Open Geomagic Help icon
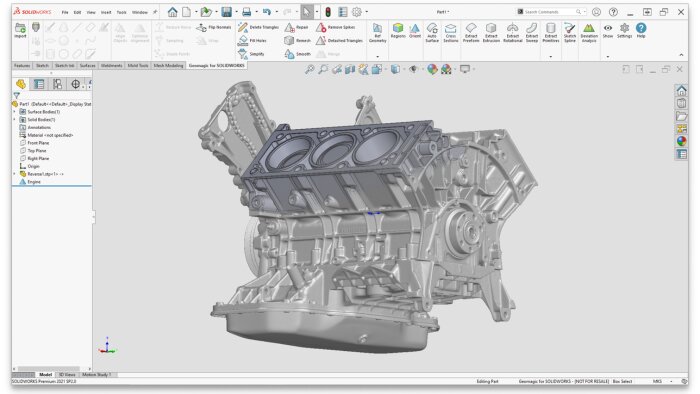 pyautogui.click(x=641, y=31)
